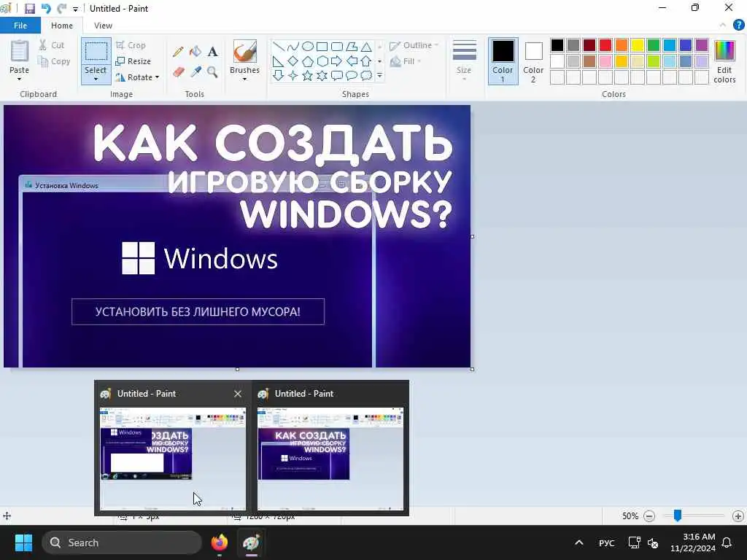Open the notifications bell in taskbar
The width and height of the screenshot is (747, 560).
(x=727, y=542)
